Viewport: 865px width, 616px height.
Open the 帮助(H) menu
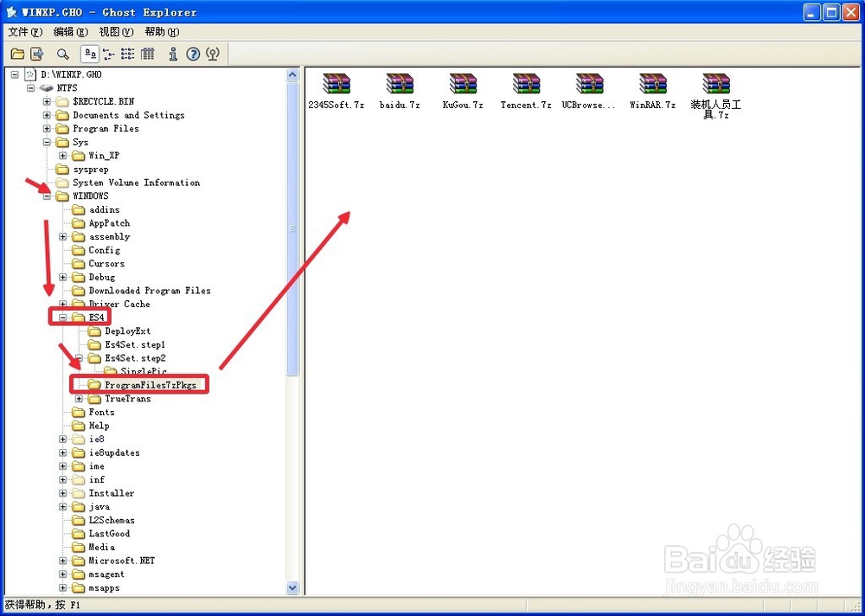[x=163, y=31]
